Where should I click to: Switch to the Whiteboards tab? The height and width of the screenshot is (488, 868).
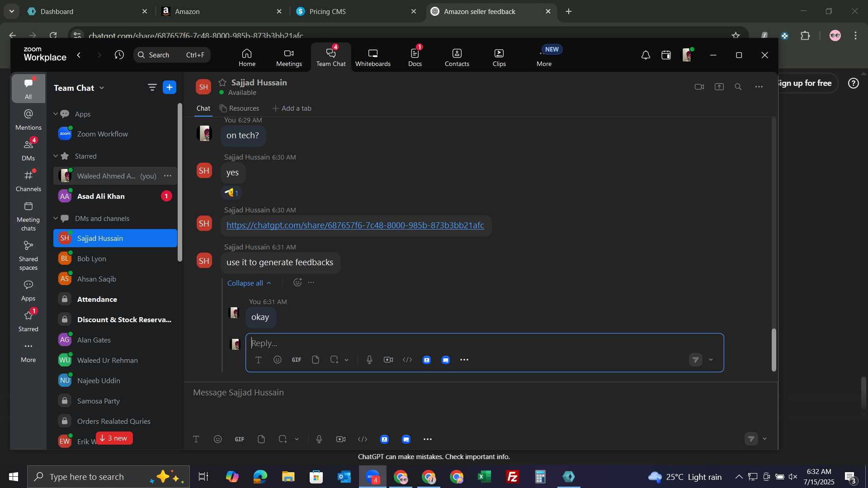pyautogui.click(x=373, y=57)
